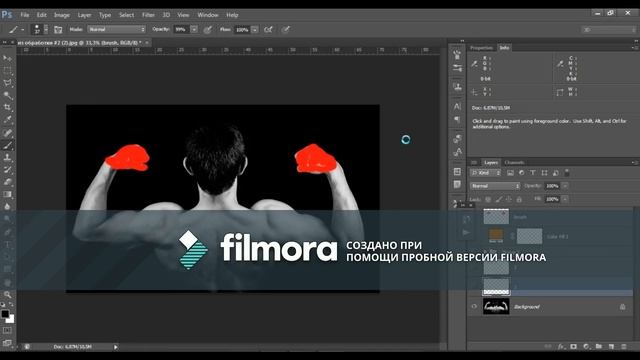The height and width of the screenshot is (360, 640).
Task: Switch to the Info tab
Action: click(504, 48)
